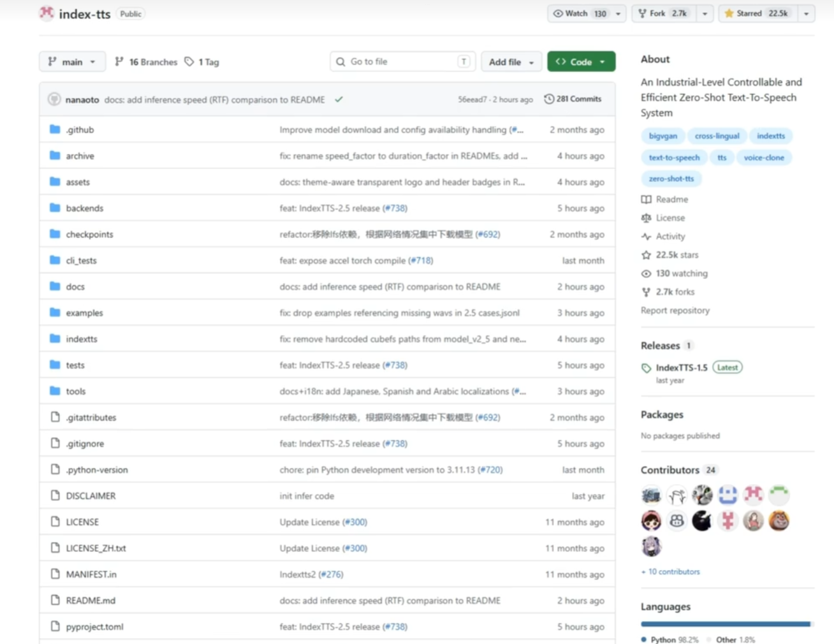Open the .github folder icon
The height and width of the screenshot is (644, 834).
(x=55, y=129)
